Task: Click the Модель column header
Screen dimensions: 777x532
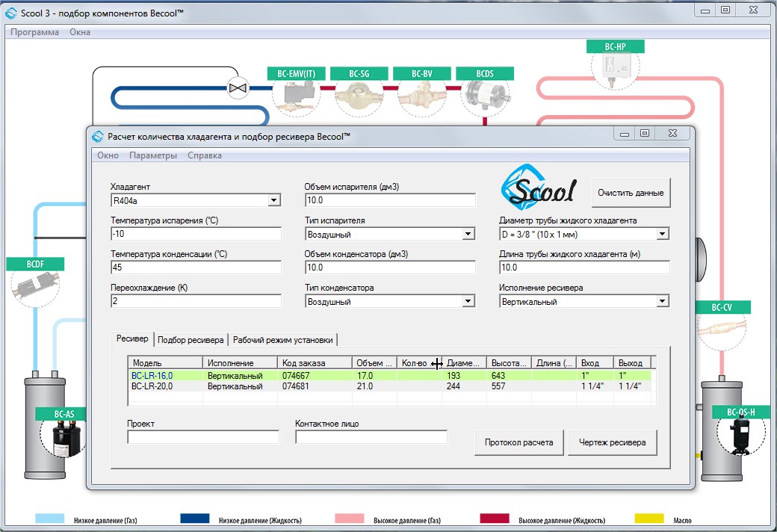Action: point(166,363)
